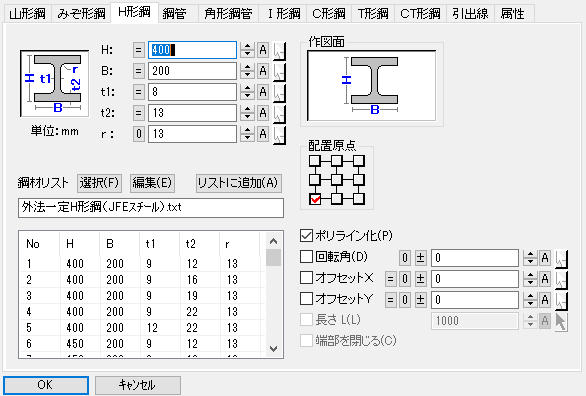
Task: Click the 編集(E) button
Action: point(152,183)
